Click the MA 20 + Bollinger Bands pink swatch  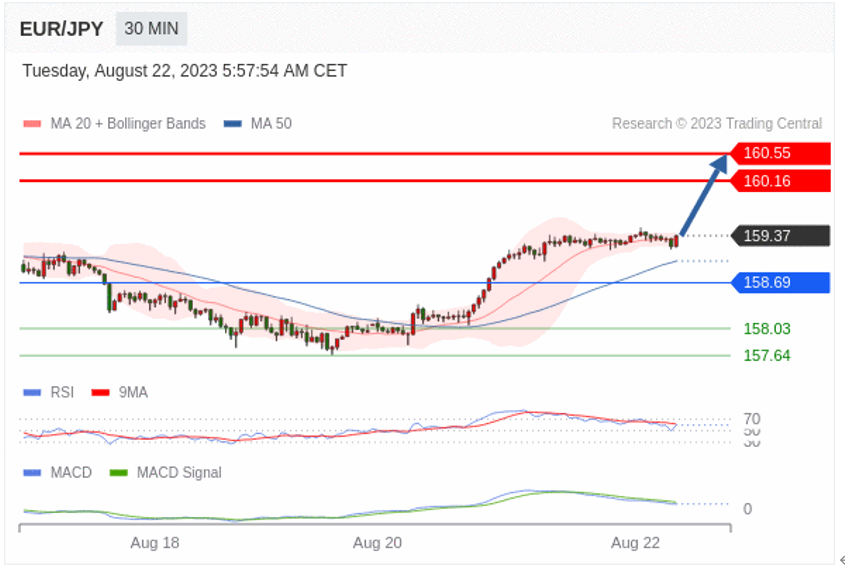coord(32,124)
